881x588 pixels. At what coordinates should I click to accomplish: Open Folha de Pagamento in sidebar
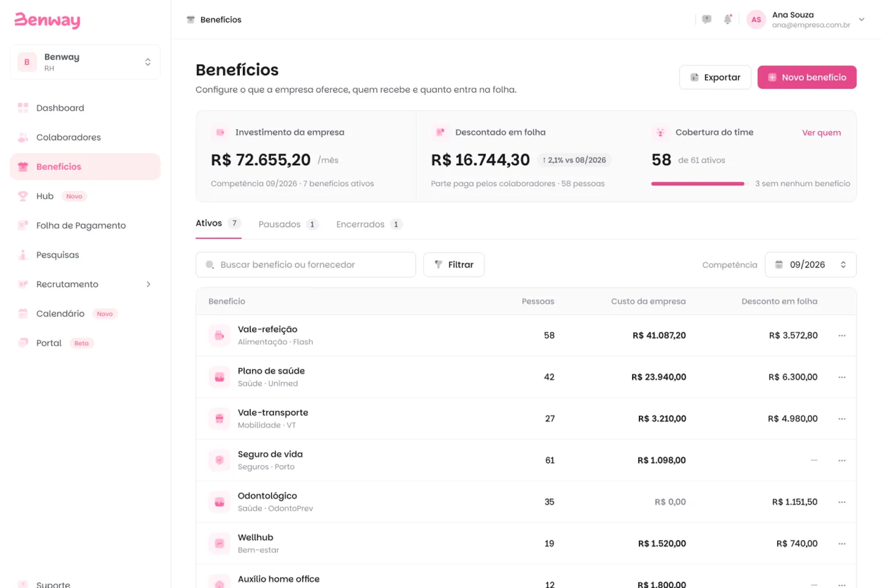point(85,225)
